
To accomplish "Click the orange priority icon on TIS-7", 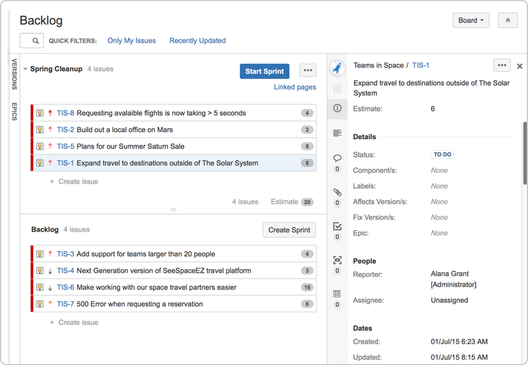I will 50,303.
